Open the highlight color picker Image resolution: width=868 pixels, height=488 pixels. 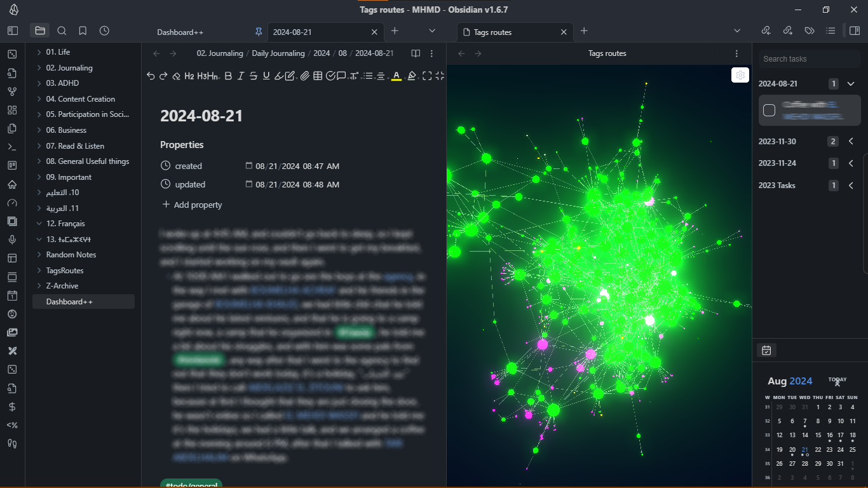click(x=412, y=76)
